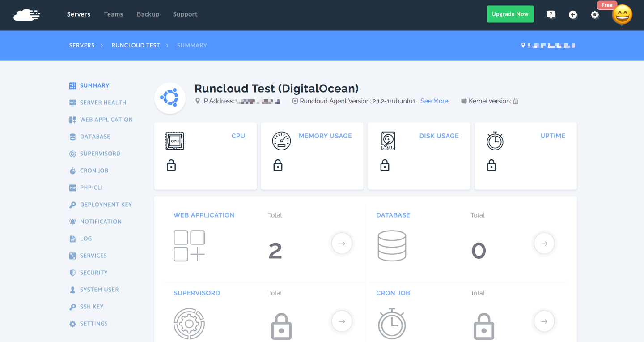Click the lock icon in Disk Usage card

(385, 166)
